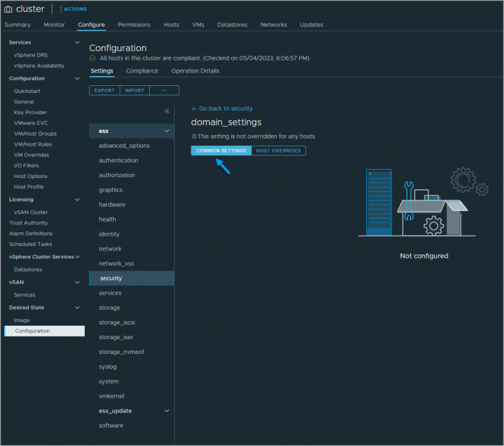This screenshot has height=446, width=504.
Task: Switch to the Monitor tab
Action: [x=54, y=25]
